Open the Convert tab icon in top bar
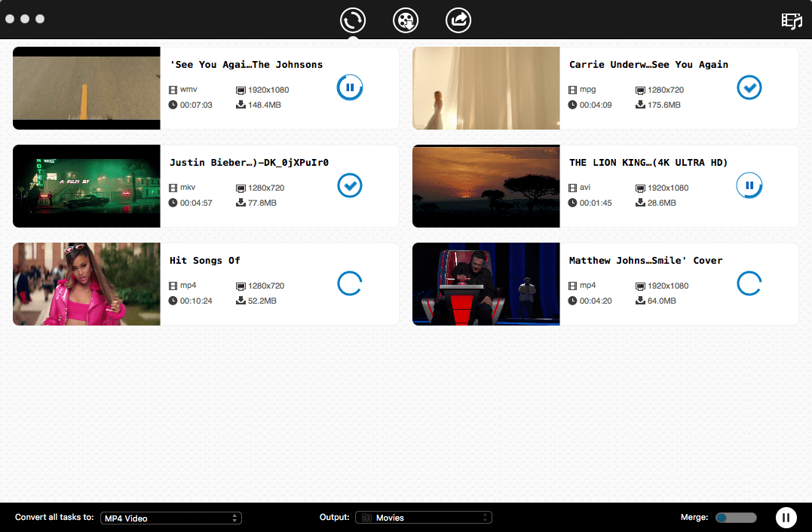 pos(353,20)
